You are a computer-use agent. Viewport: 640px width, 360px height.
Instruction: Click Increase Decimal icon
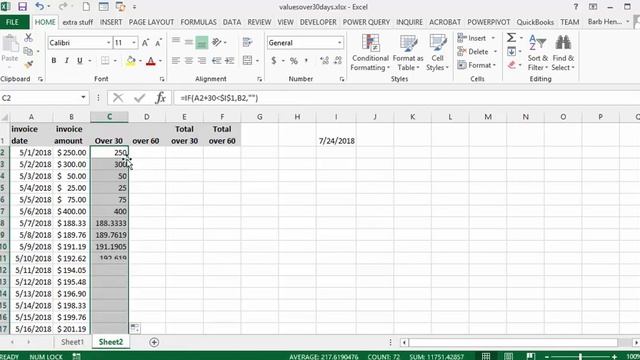click(324, 61)
